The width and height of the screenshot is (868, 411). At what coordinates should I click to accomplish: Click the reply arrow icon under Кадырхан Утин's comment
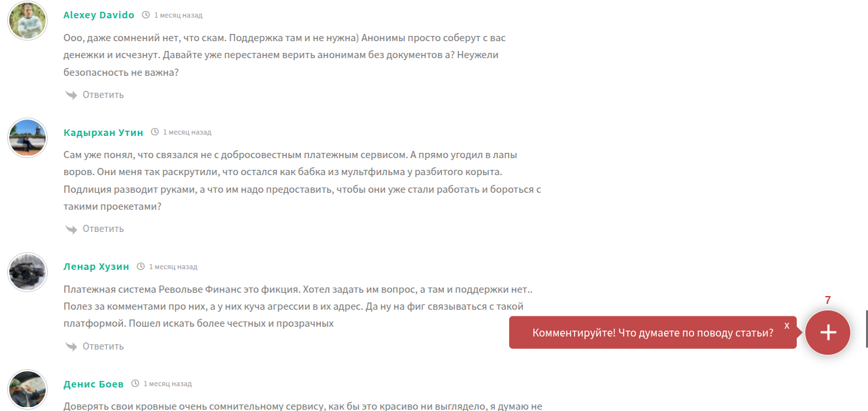71,229
